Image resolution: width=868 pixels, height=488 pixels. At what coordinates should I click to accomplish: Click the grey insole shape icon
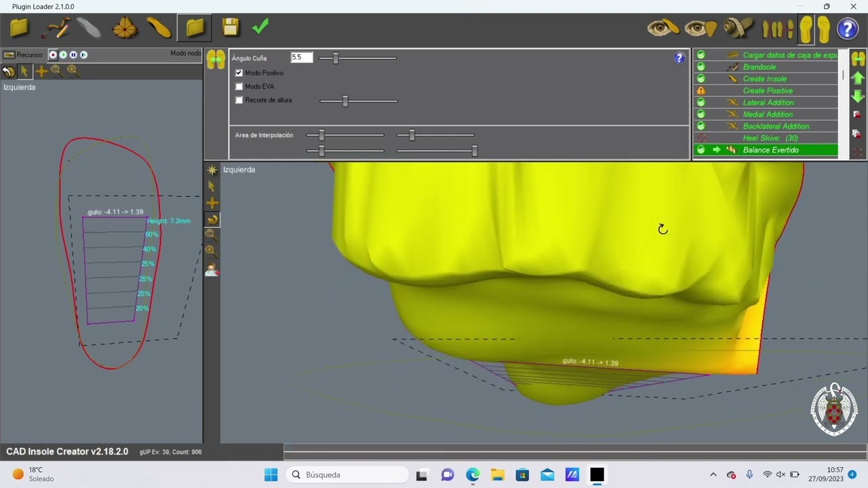tap(89, 28)
